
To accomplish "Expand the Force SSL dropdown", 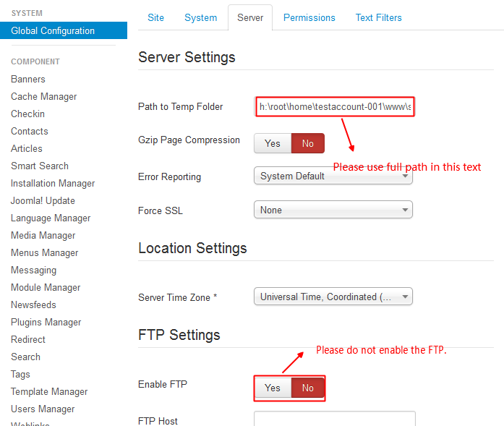I will point(333,210).
